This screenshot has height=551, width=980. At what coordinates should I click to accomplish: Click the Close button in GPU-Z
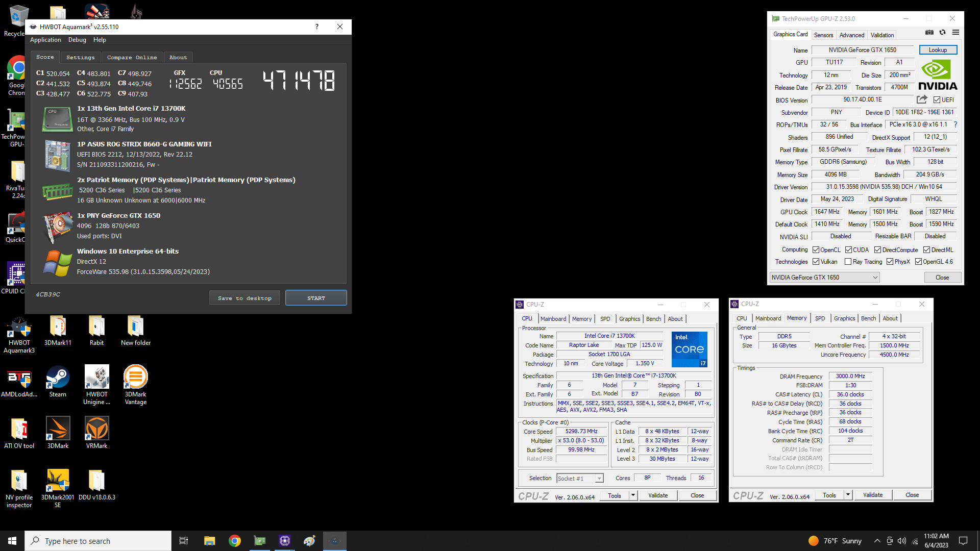point(942,278)
